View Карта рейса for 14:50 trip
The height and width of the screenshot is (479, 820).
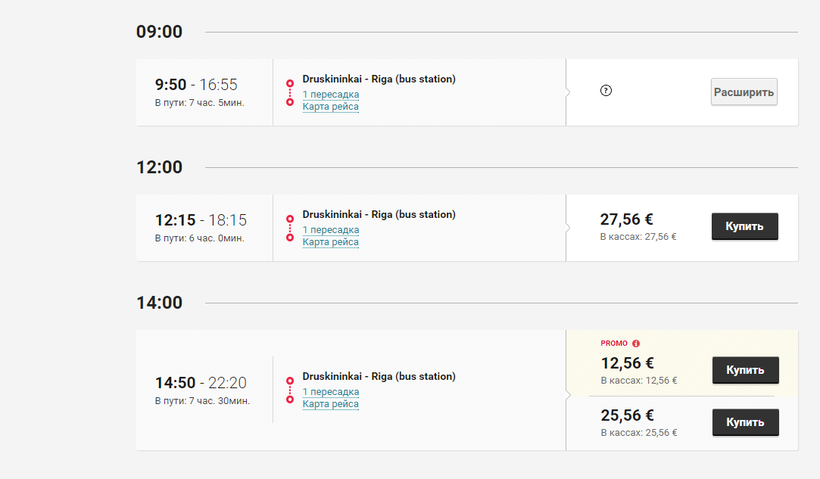pos(330,404)
